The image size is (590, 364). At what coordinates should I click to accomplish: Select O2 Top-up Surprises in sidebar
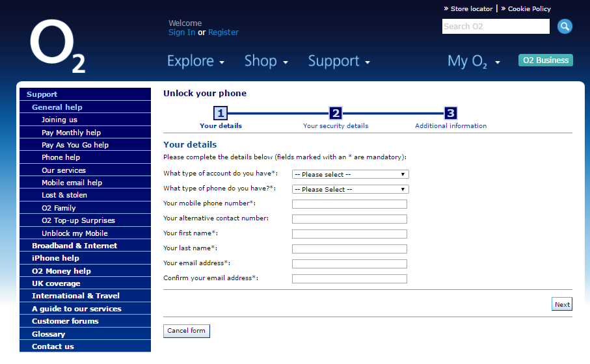point(85,220)
